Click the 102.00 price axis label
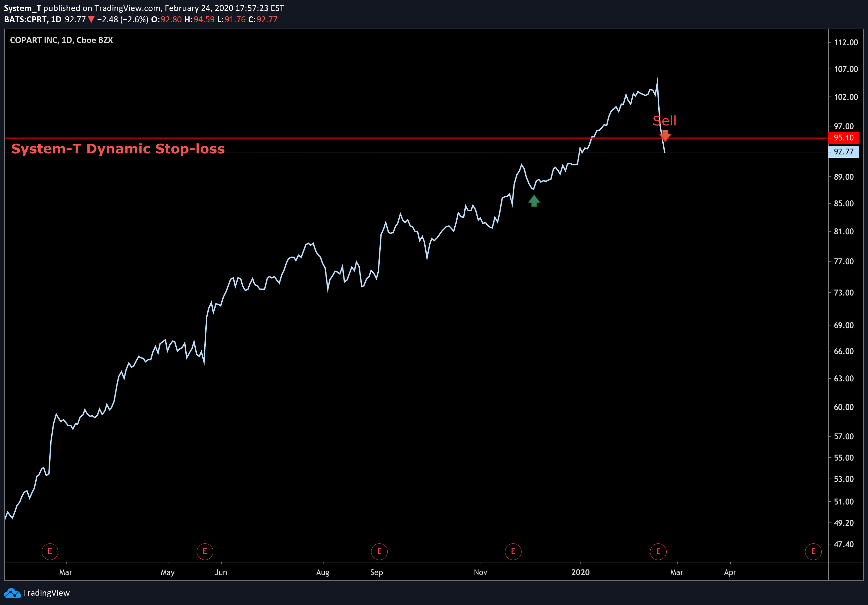Image resolution: width=868 pixels, height=605 pixels. [846, 97]
